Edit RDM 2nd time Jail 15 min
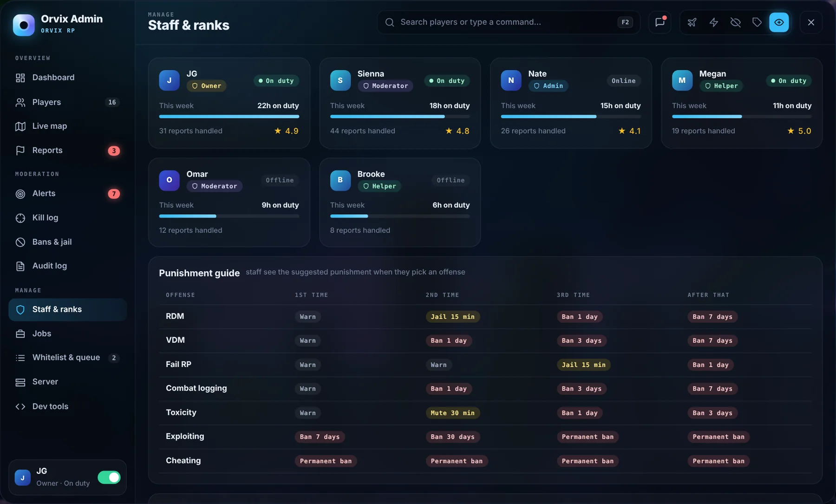The image size is (836, 504). pyautogui.click(x=453, y=317)
